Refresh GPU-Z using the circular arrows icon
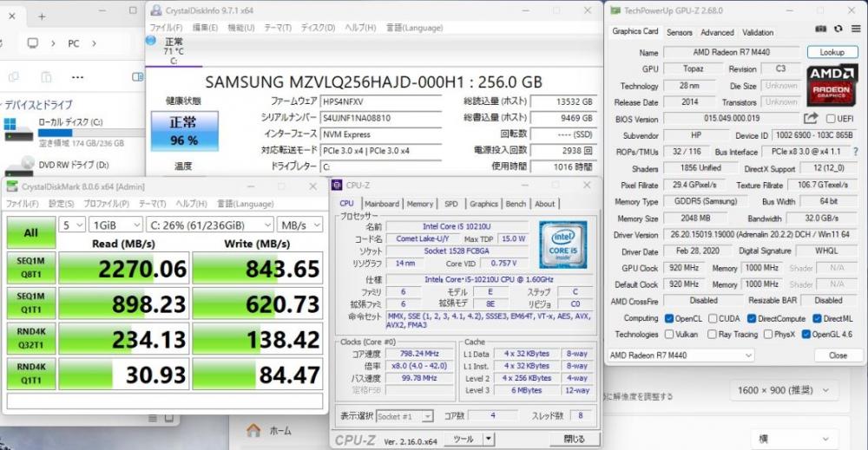This screenshot has height=450, width=868. [x=838, y=29]
